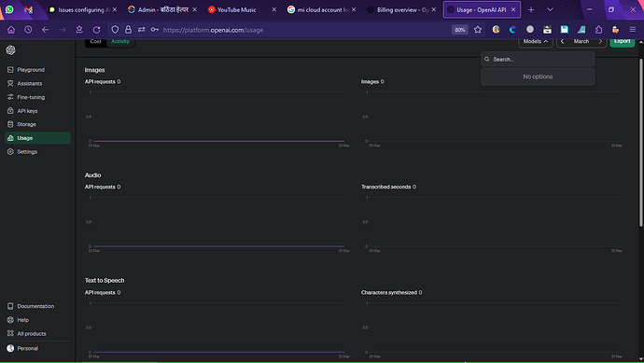Click the share page icon in toolbar
Image resolution: width=644 pixels, height=363 pixels.
79,30
